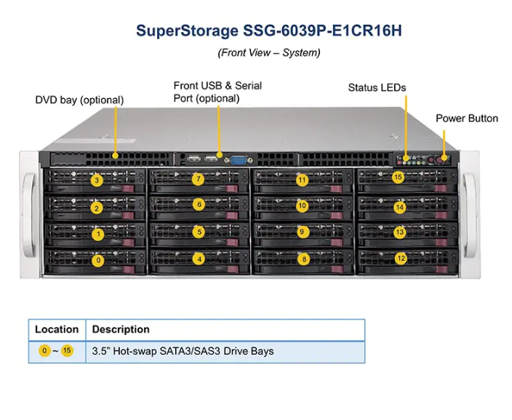Click the blue serial port connector
The image size is (512, 420).
pyautogui.click(x=239, y=161)
